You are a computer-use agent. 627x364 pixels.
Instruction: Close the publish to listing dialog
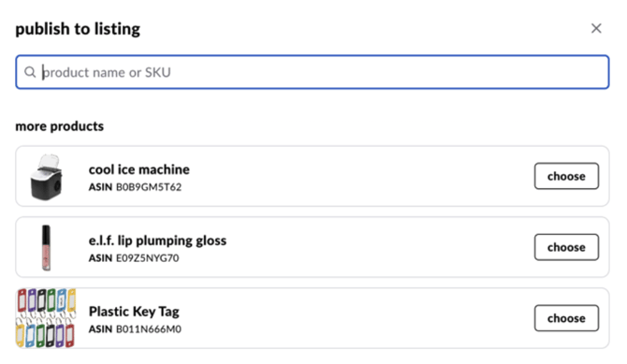click(596, 28)
